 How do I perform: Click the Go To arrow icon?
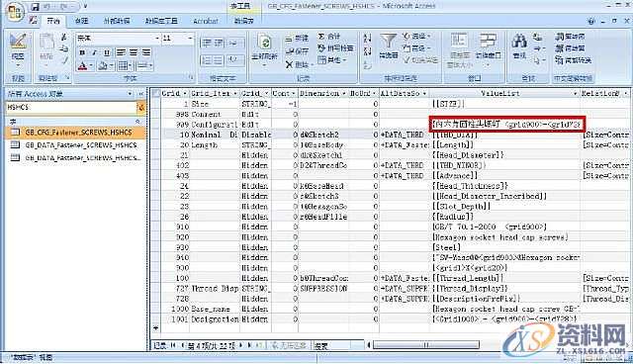(x=537, y=48)
